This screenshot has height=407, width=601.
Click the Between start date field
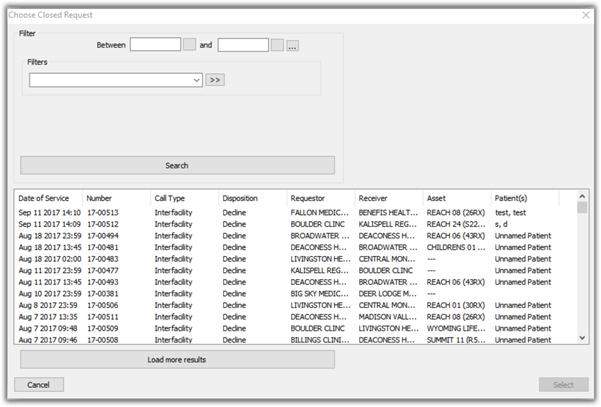coord(155,44)
